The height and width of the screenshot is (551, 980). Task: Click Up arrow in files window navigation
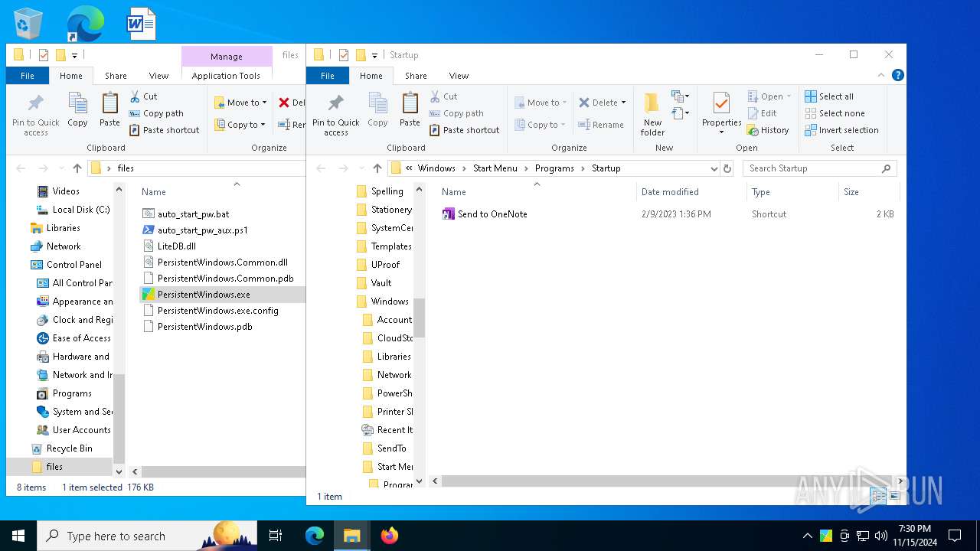click(77, 168)
